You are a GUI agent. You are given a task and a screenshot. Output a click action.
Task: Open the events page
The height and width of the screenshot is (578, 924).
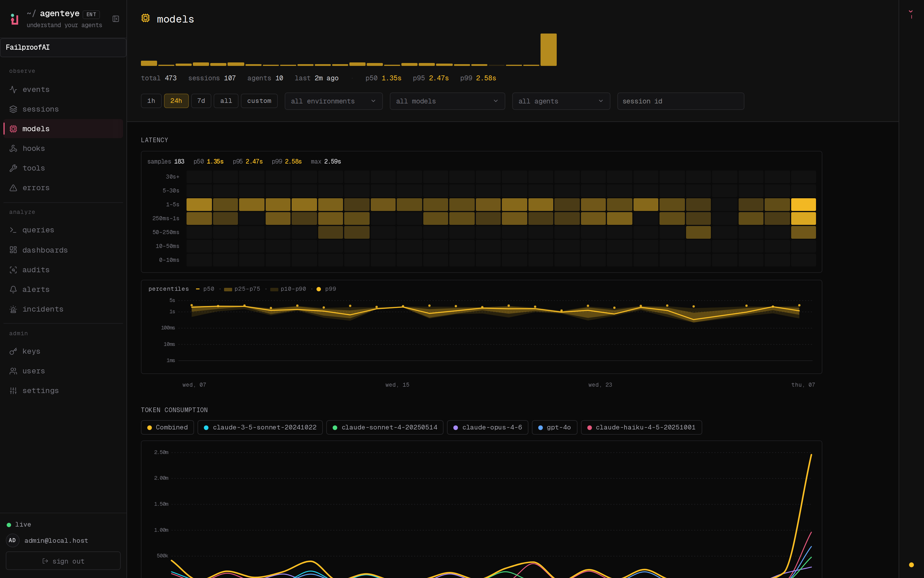[x=63, y=90]
